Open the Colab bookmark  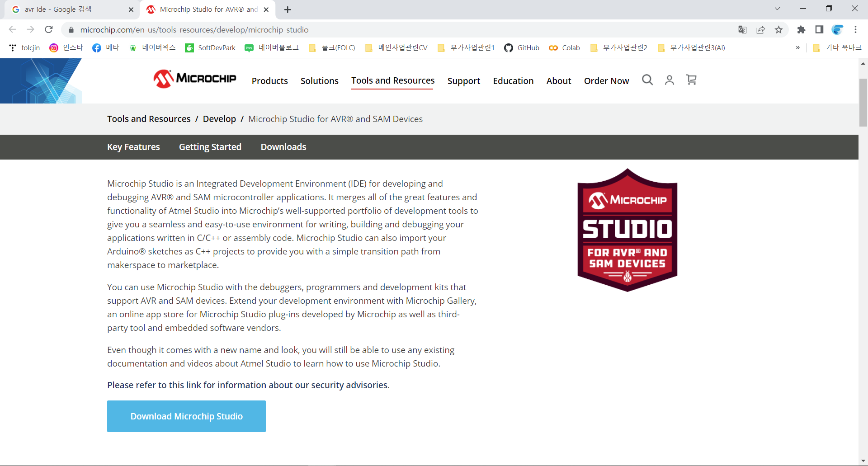(564, 47)
